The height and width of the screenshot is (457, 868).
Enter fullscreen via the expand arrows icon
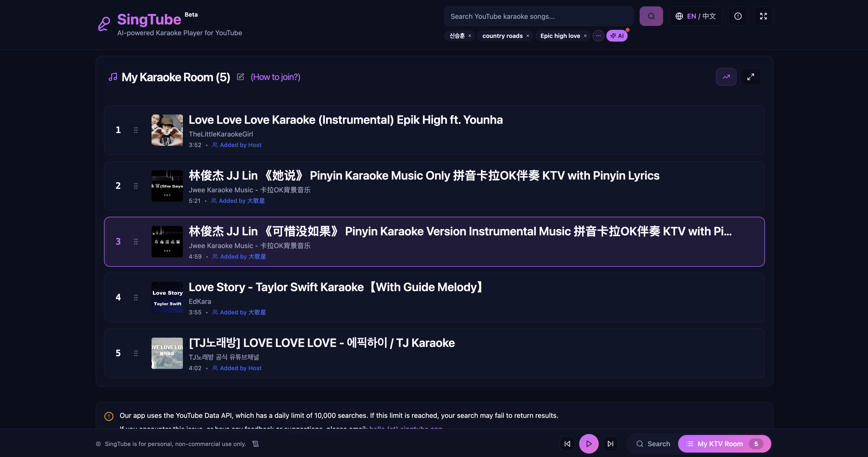coord(763,16)
